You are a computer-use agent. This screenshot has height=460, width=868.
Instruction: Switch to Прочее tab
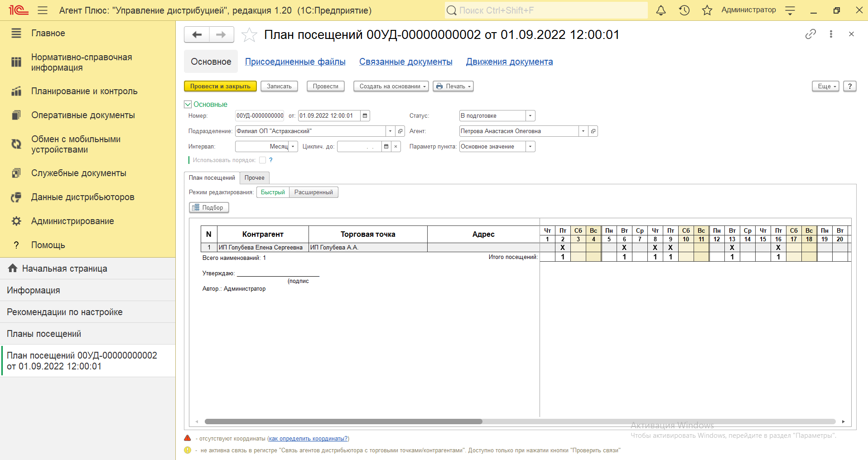(255, 178)
